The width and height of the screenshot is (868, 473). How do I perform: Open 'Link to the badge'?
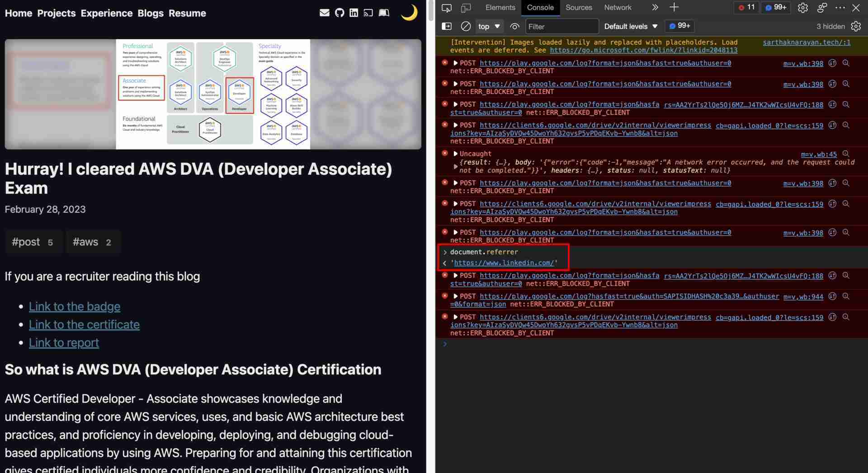coord(75,306)
